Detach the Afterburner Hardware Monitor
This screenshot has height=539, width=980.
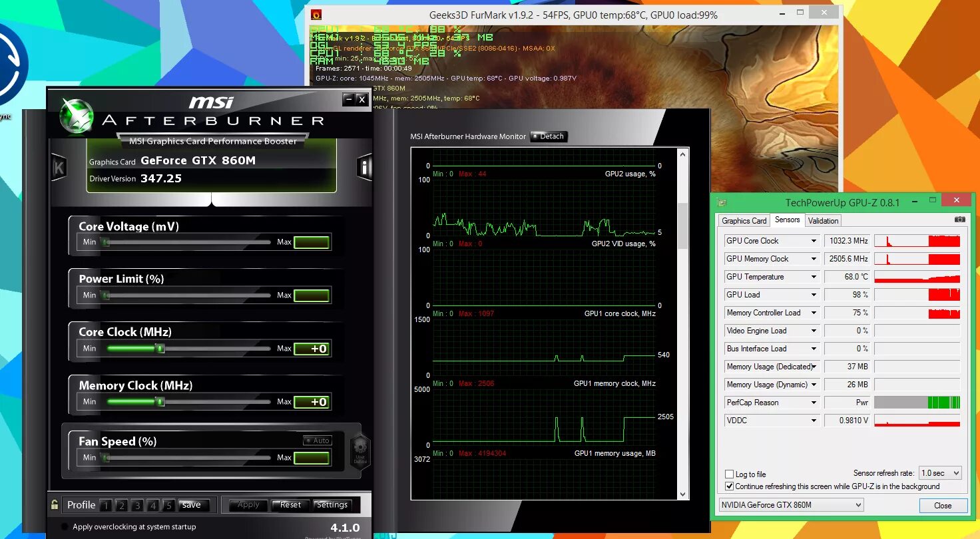[x=549, y=136]
